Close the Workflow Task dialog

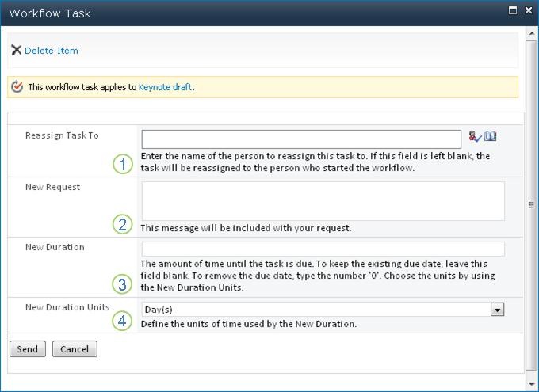(528, 11)
